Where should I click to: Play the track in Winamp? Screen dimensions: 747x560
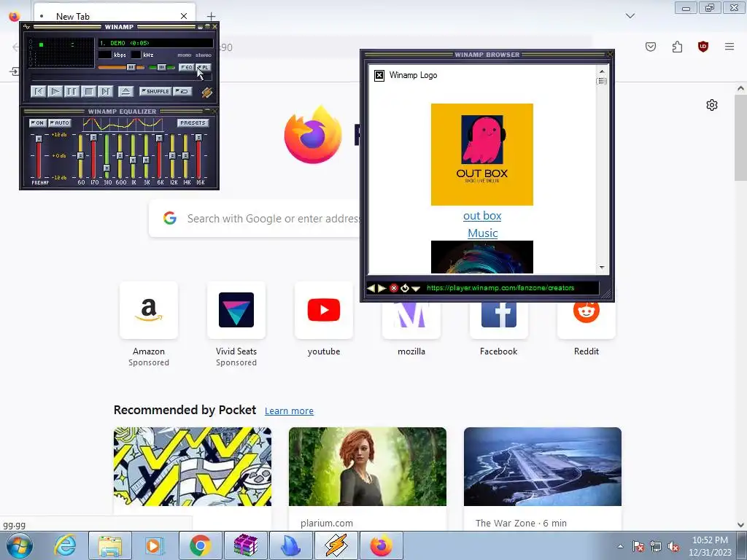coord(55,91)
